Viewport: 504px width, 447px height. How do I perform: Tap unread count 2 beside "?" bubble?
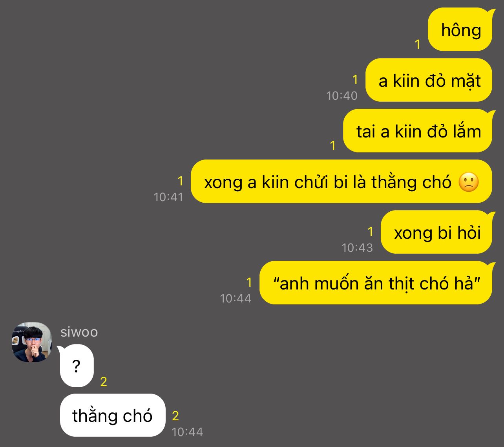coord(104,381)
